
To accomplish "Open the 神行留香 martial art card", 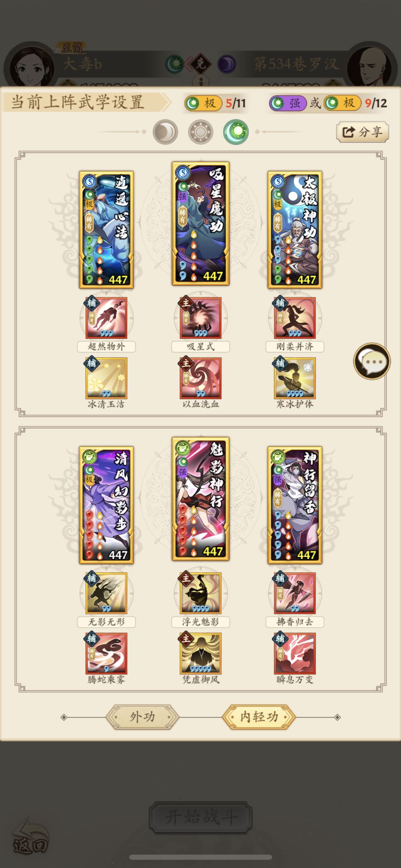I will pos(295,505).
